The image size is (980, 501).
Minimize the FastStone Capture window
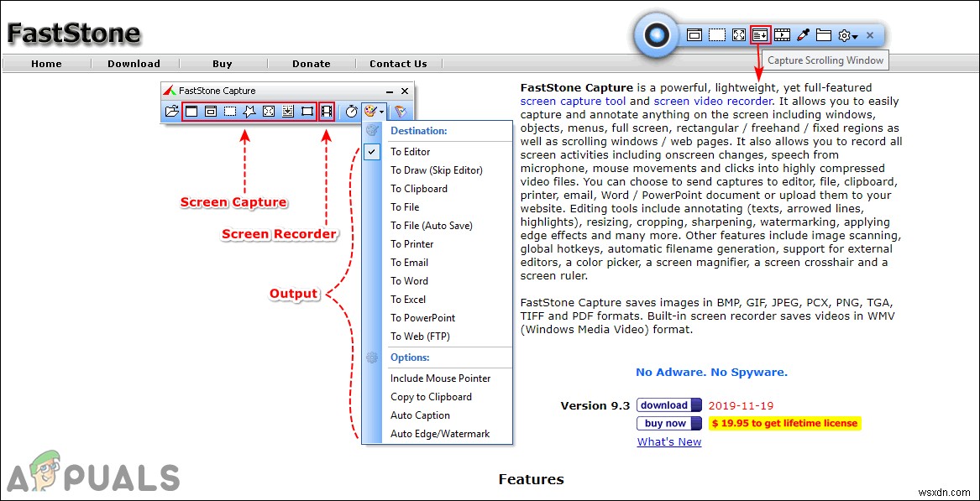(389, 91)
